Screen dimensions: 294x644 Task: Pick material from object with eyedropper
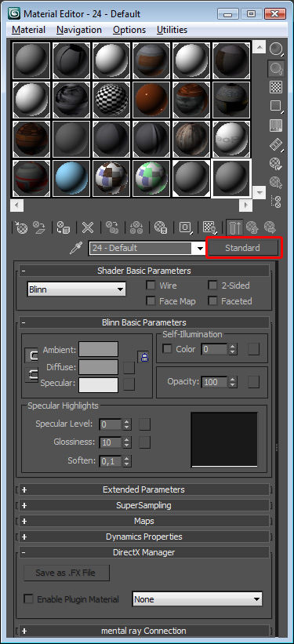pyautogui.click(x=76, y=248)
